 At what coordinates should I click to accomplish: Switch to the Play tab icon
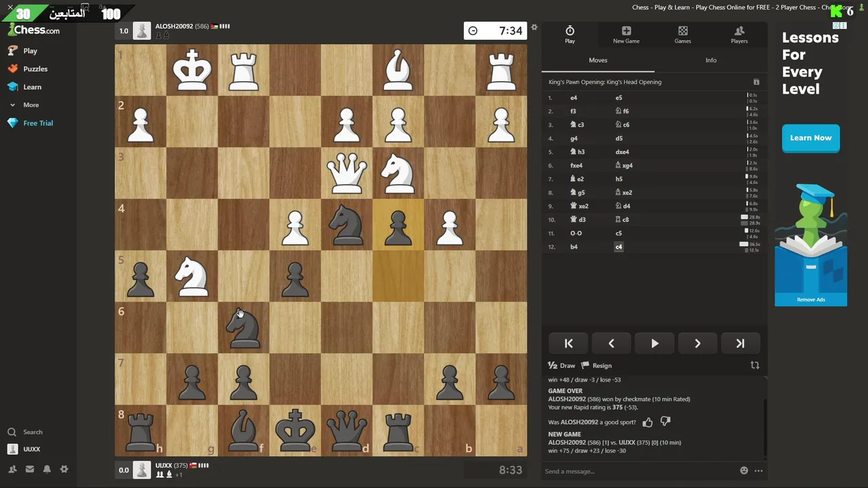570,35
